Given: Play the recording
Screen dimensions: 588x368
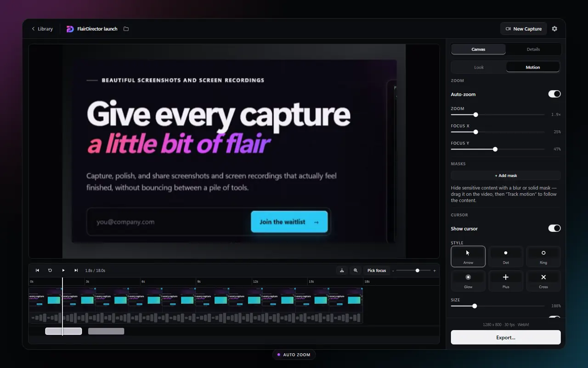Looking at the screenshot, I should (x=63, y=270).
